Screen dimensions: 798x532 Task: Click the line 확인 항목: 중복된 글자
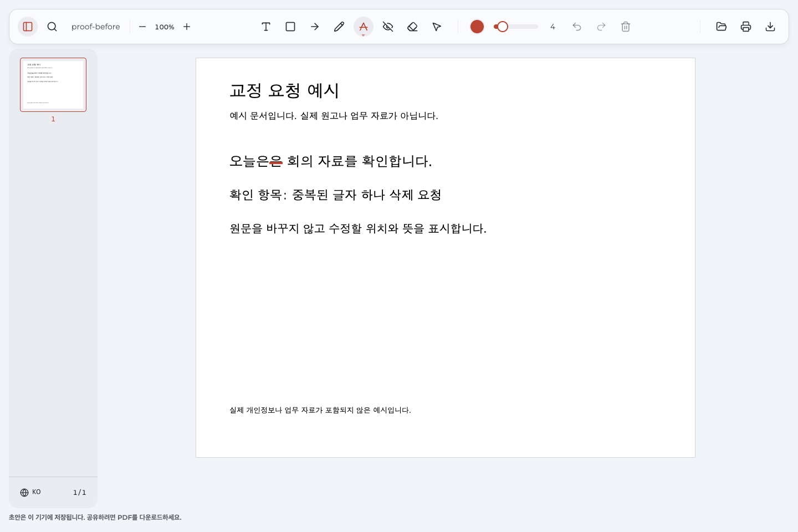click(335, 195)
